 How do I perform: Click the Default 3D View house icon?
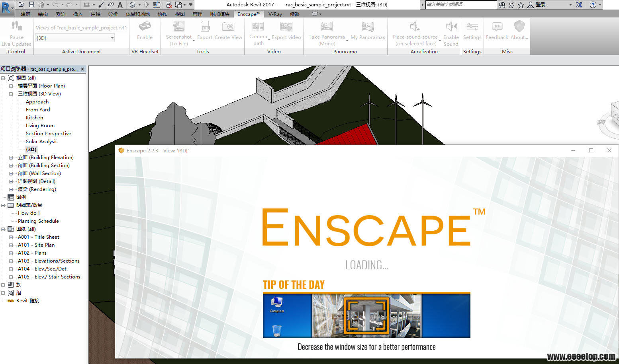132,5
